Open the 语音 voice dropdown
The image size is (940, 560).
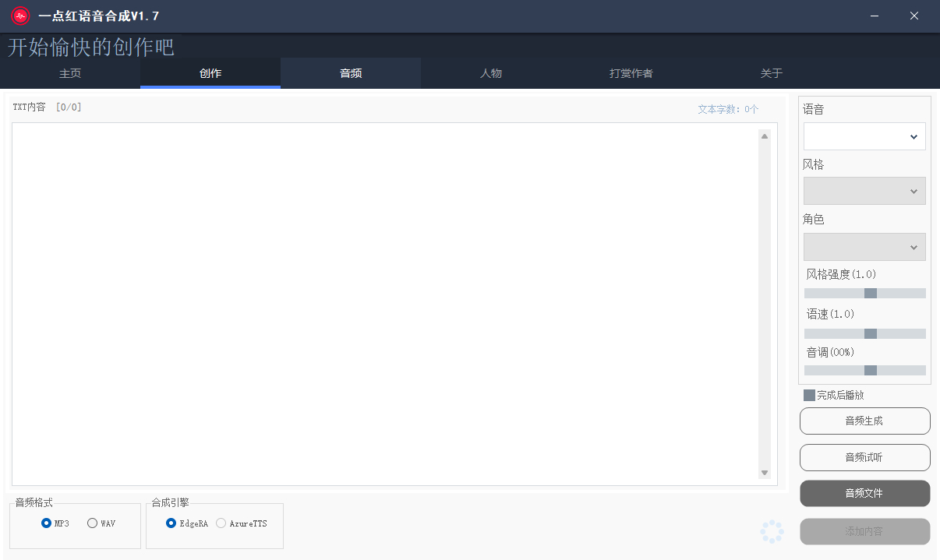click(864, 136)
